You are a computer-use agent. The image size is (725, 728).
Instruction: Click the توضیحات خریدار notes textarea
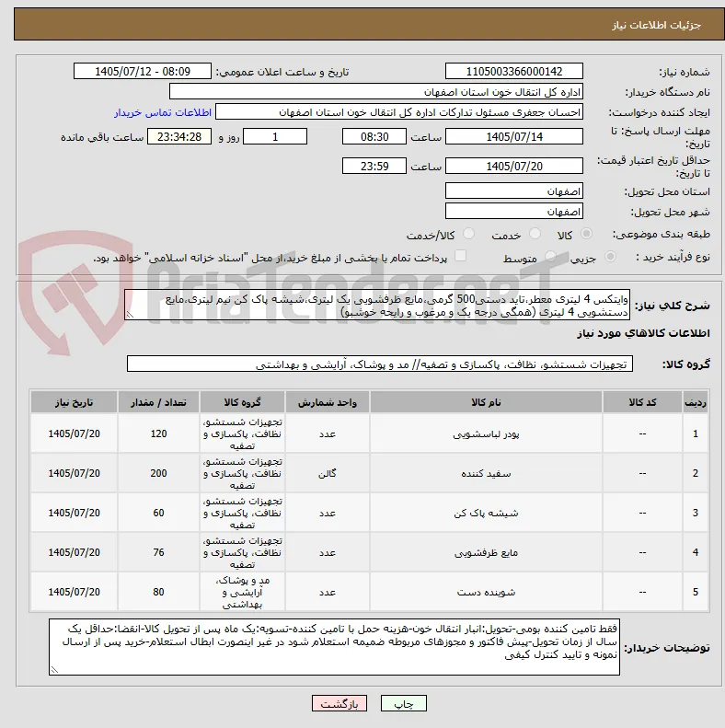click(x=334, y=647)
